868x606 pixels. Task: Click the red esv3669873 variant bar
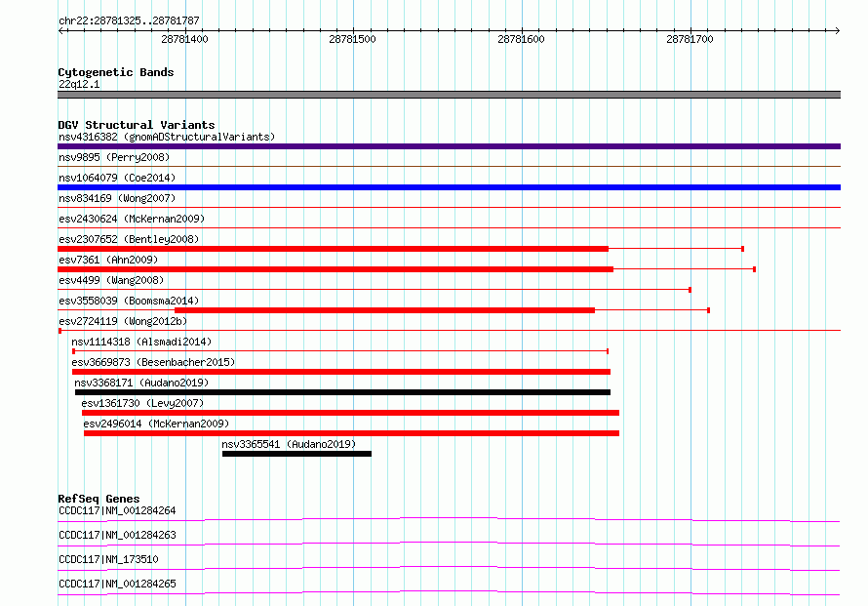click(x=341, y=372)
